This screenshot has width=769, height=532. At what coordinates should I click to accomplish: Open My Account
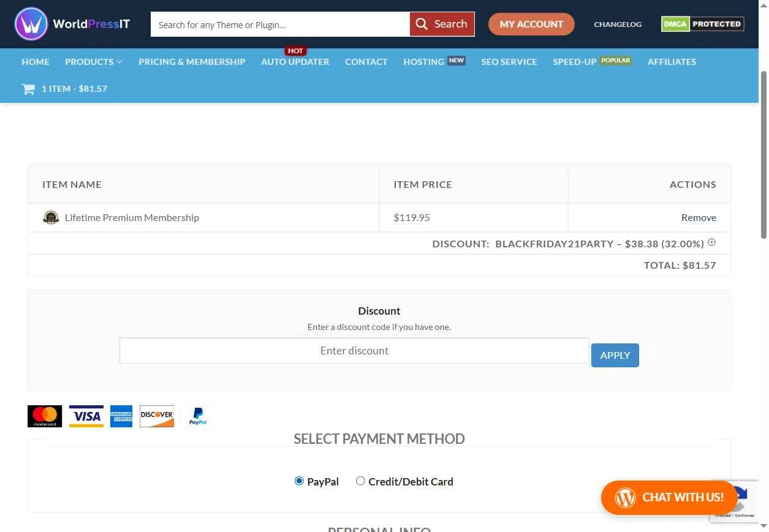[531, 24]
